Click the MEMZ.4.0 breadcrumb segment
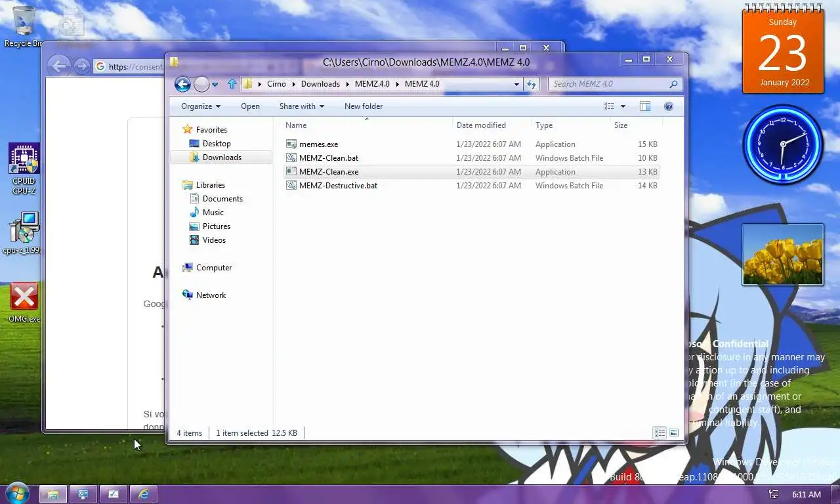Image resolution: width=840 pixels, height=504 pixels. coord(372,84)
